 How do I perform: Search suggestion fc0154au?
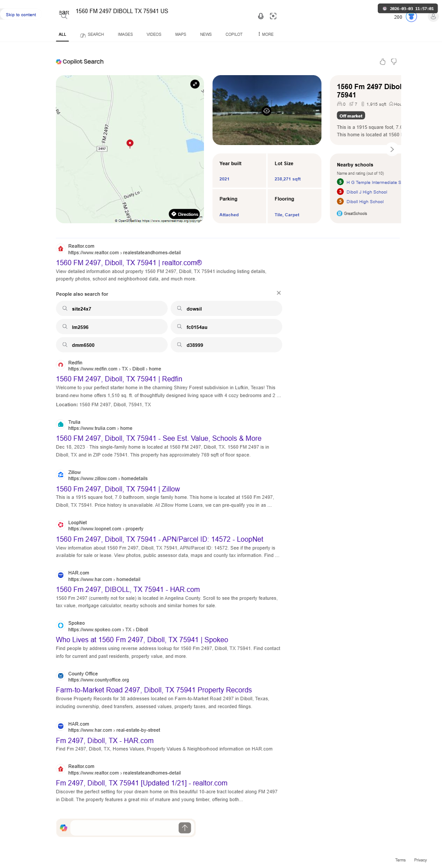click(x=226, y=327)
